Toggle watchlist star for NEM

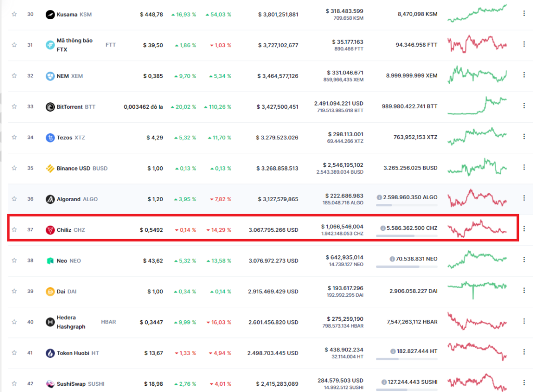pos(14,76)
